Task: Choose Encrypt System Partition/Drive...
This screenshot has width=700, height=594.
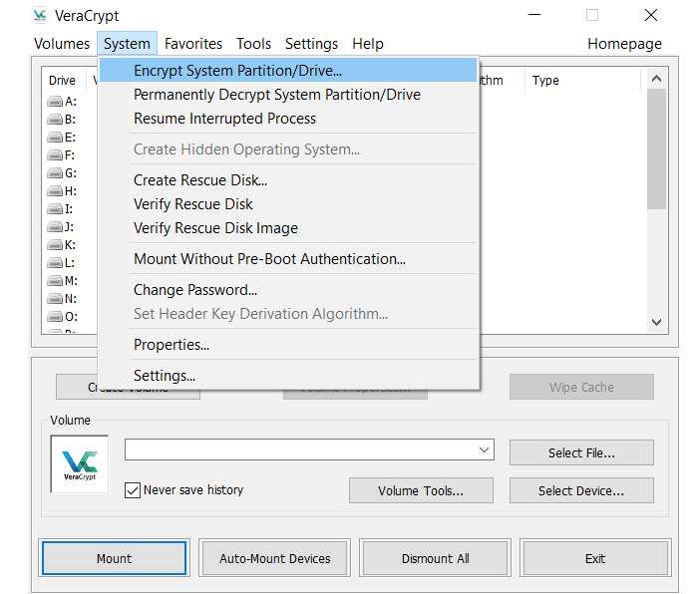Action: tap(288, 71)
